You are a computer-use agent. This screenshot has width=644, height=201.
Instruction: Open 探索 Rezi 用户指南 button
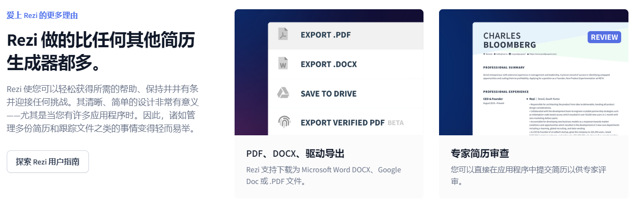(x=48, y=162)
